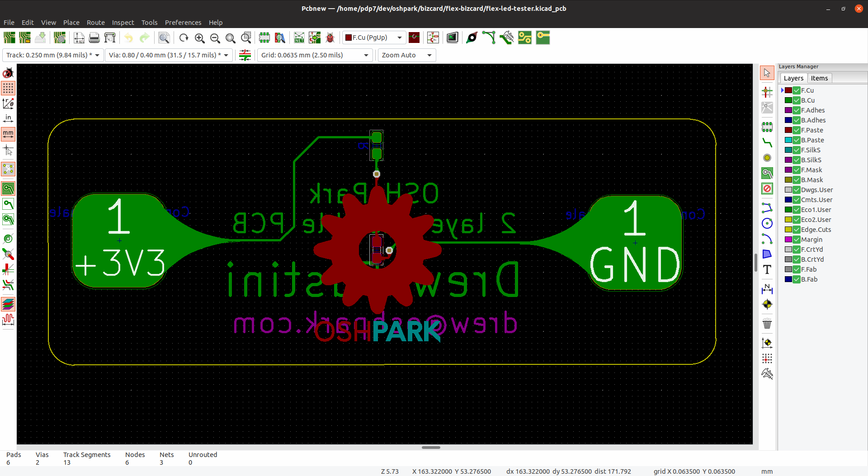Open the Print board dialog icon
Viewport: 868px width, 476px height.
(94, 38)
